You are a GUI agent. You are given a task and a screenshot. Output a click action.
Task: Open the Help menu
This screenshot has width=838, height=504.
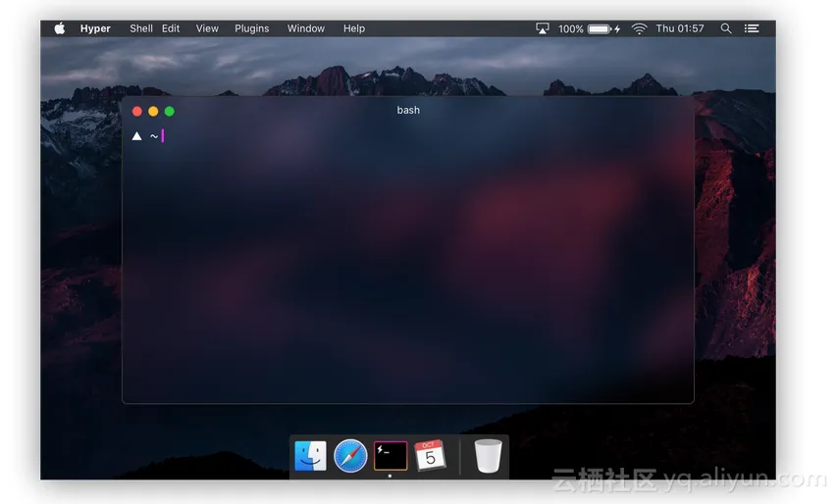click(x=354, y=28)
